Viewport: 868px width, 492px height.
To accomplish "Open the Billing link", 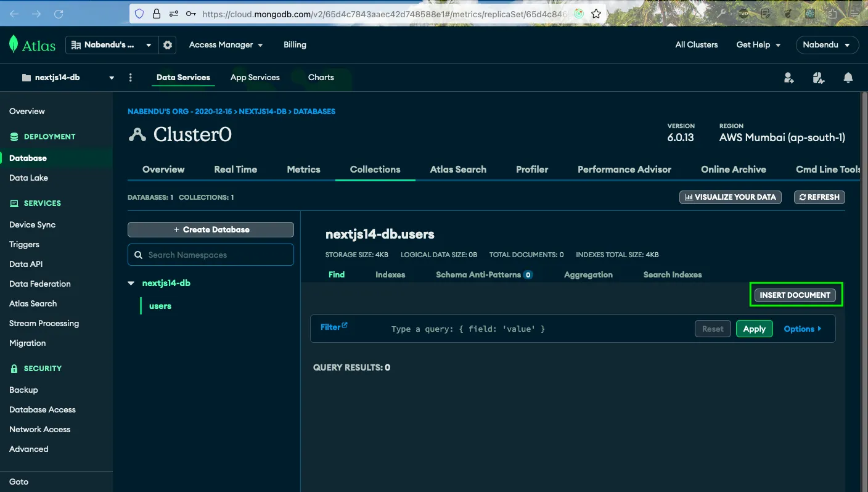I will tap(295, 45).
